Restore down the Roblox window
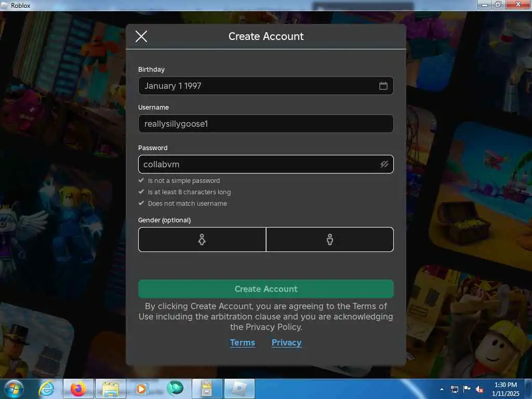This screenshot has width=532, height=399. [x=498, y=4]
